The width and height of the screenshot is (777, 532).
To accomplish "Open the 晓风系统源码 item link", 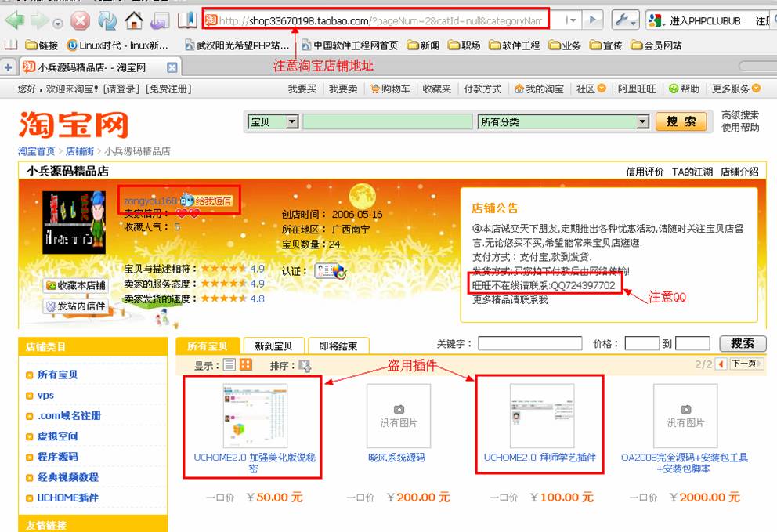I will click(396, 458).
